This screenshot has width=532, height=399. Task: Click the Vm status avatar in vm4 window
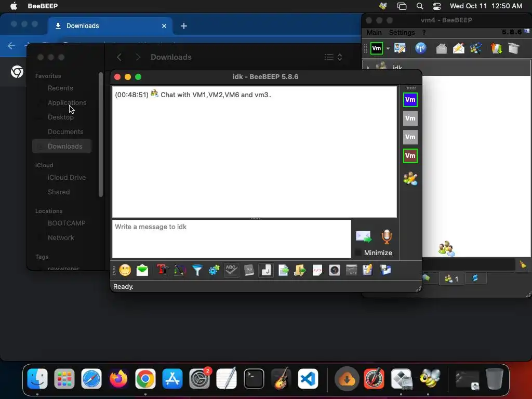click(377, 48)
